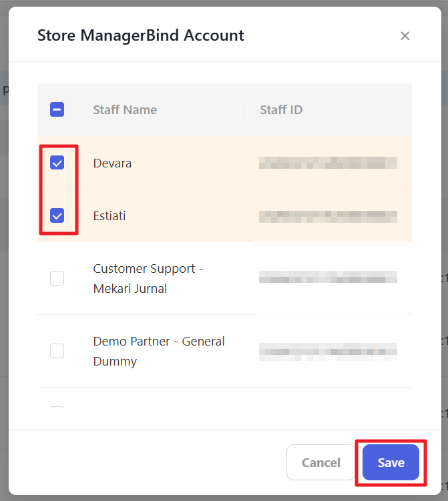Image resolution: width=448 pixels, height=501 pixels.
Task: Check the Customer Support - Mekari Jurnal checkbox
Action: [x=57, y=278]
